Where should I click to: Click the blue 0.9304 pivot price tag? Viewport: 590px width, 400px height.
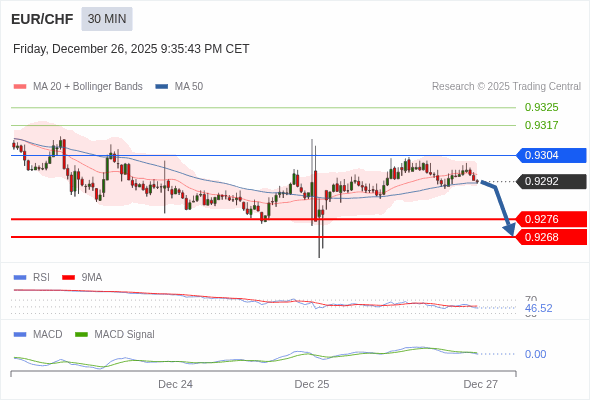[x=551, y=155]
